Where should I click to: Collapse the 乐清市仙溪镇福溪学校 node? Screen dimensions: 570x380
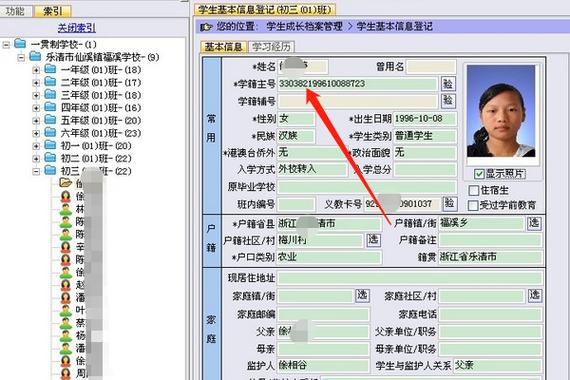click(x=21, y=57)
